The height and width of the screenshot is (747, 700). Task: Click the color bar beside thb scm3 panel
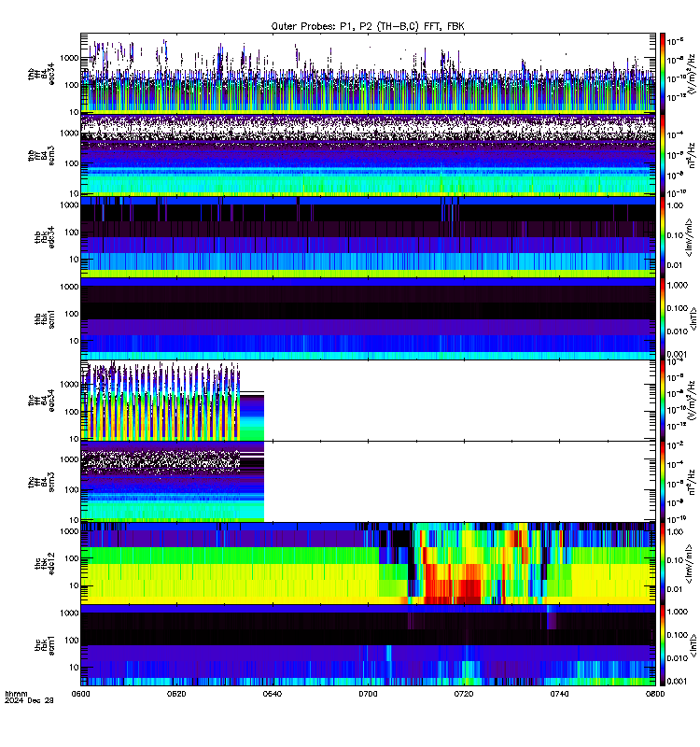pos(663,155)
